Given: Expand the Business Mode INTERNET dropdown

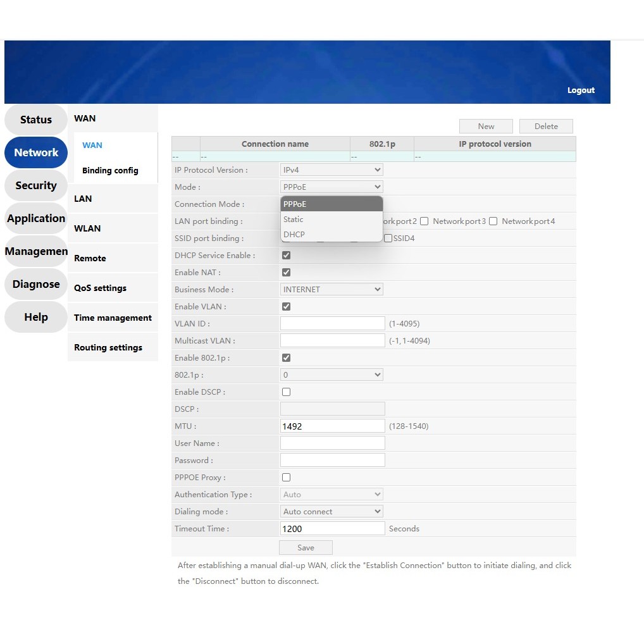Looking at the screenshot, I should (331, 290).
